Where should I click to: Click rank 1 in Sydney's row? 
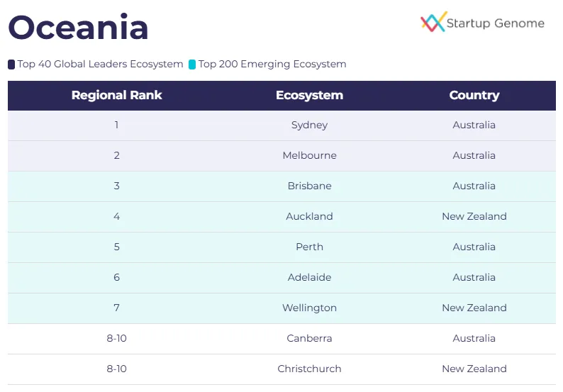[x=117, y=125]
